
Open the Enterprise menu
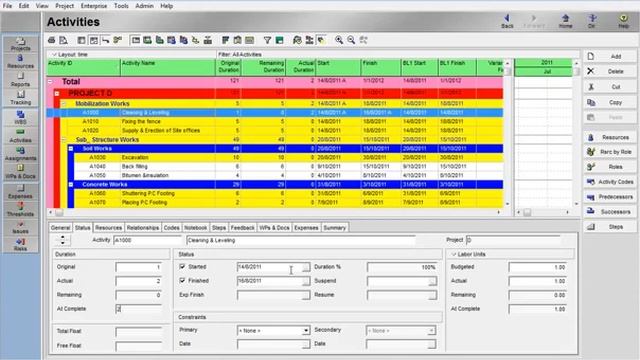[93, 6]
